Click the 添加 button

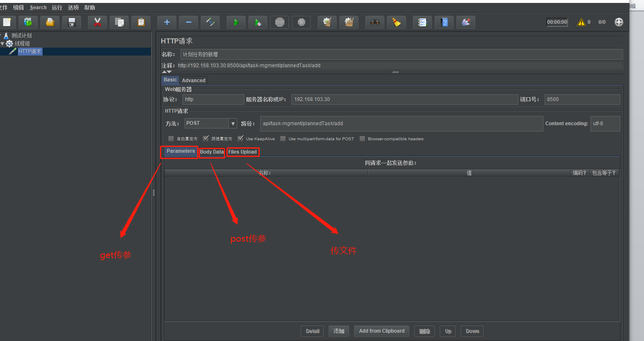339,331
